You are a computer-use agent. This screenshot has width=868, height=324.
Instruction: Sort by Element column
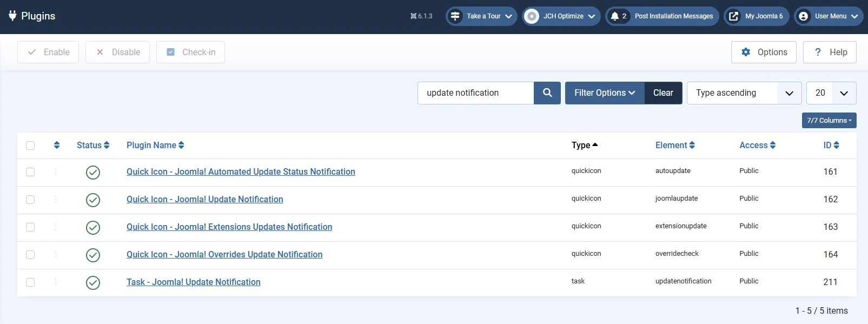pyautogui.click(x=675, y=145)
